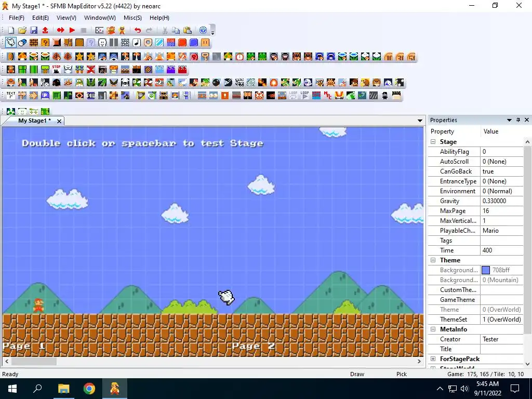
Task: Click the Properties panel scroll down arrow
Action: 527,364
